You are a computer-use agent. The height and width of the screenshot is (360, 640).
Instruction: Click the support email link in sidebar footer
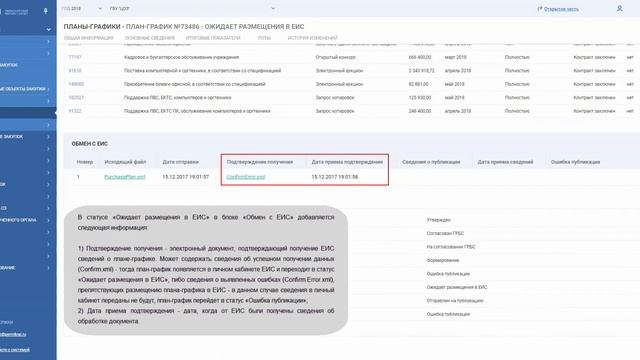13,335
